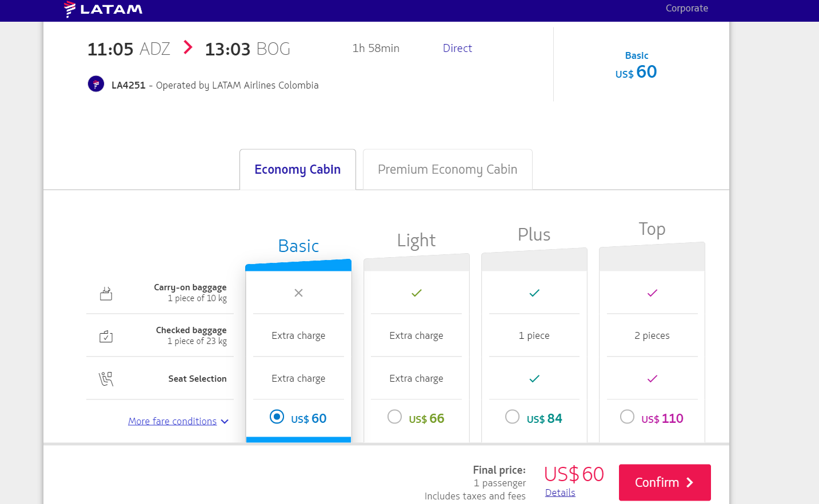Click the checked baggage suitcase icon
The image size is (819, 504).
click(x=106, y=336)
